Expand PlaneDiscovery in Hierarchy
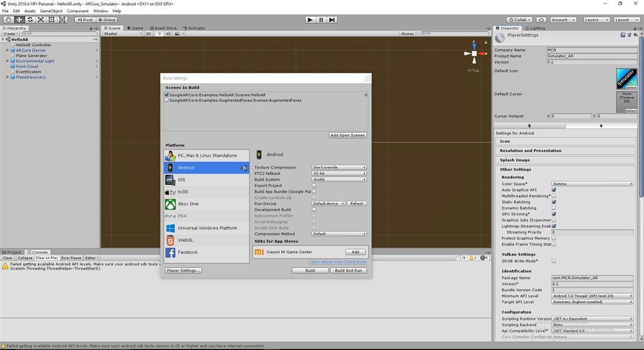 point(8,77)
